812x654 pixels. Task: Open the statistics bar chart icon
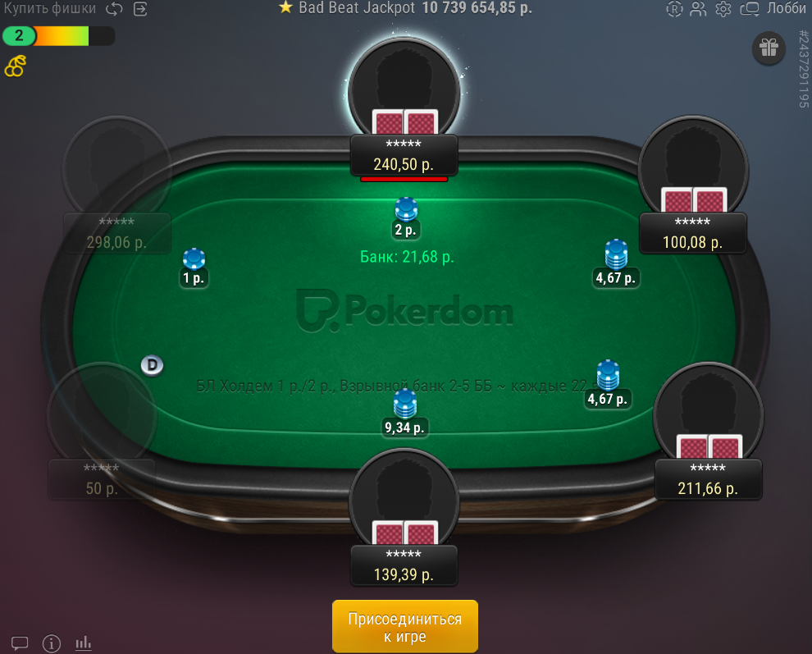click(83, 643)
